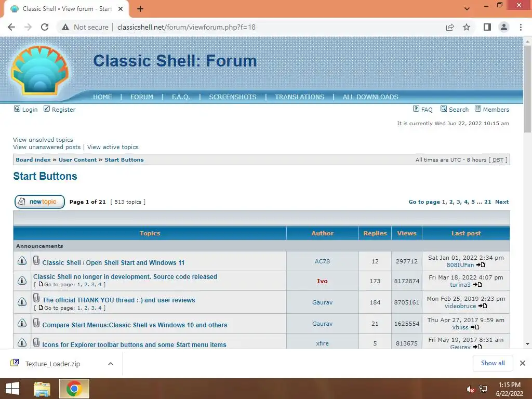Open the F.A.Q. navigation item
Image resolution: width=532 pixels, height=399 pixels.
click(181, 97)
